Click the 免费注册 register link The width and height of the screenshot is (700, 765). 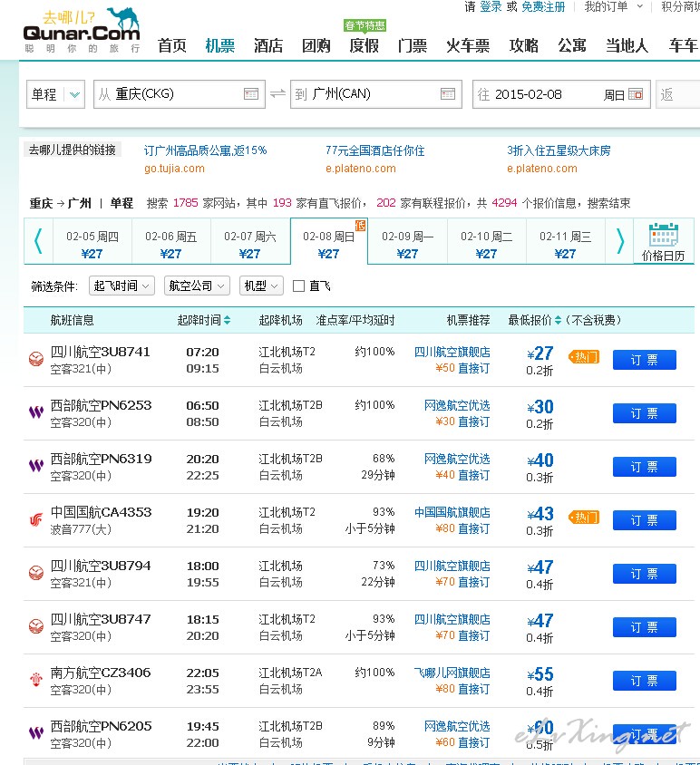pyautogui.click(x=543, y=7)
